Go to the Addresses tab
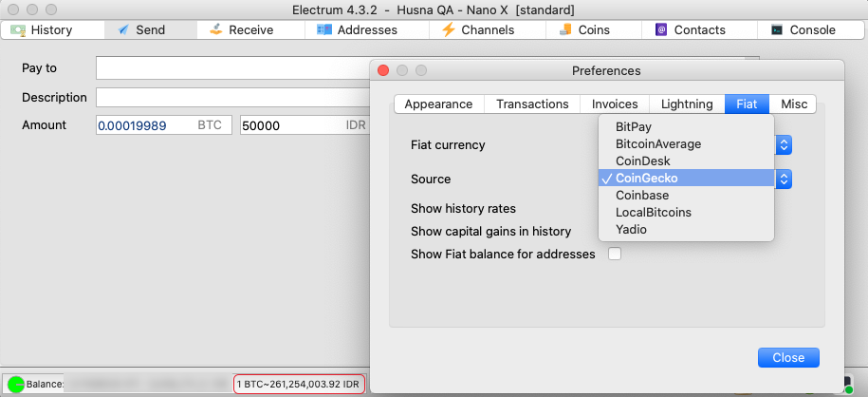 [x=367, y=30]
